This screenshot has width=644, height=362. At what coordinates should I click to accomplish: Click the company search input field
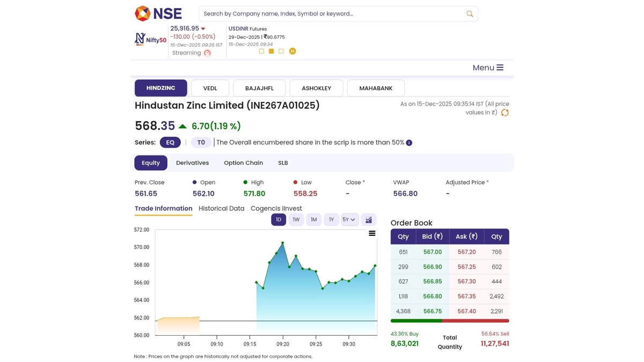(330, 14)
